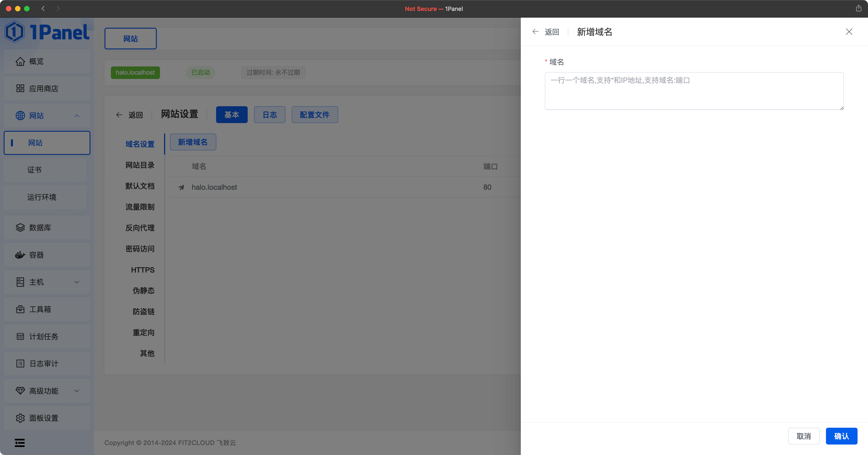Switch to the 配置文件 tab
This screenshot has width=868, height=455.
click(314, 115)
